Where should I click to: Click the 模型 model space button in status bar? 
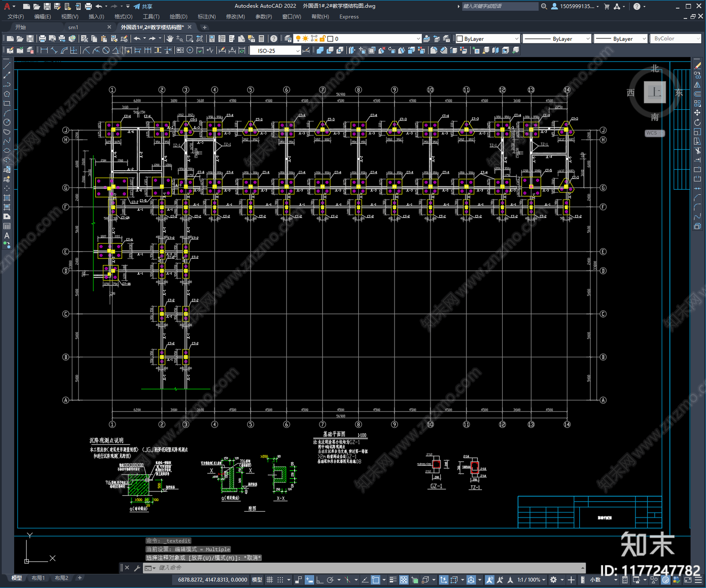click(x=257, y=580)
